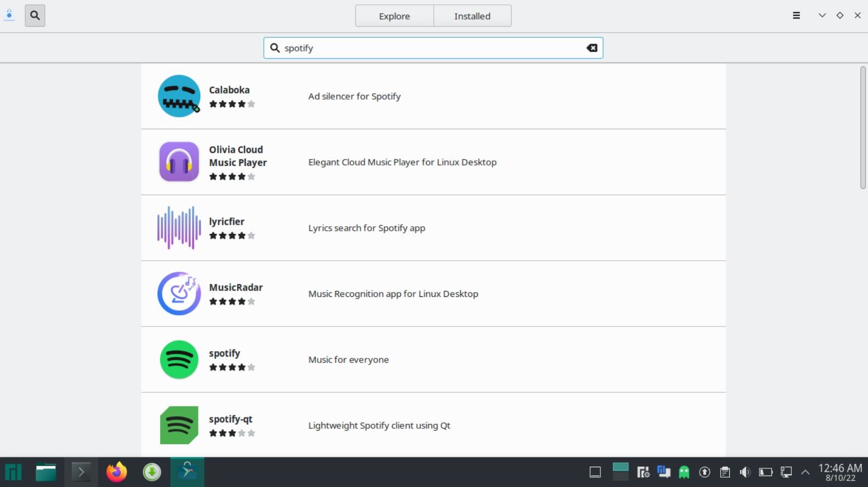Select the lyricfier title text
The width and height of the screenshot is (868, 487).
226,221
